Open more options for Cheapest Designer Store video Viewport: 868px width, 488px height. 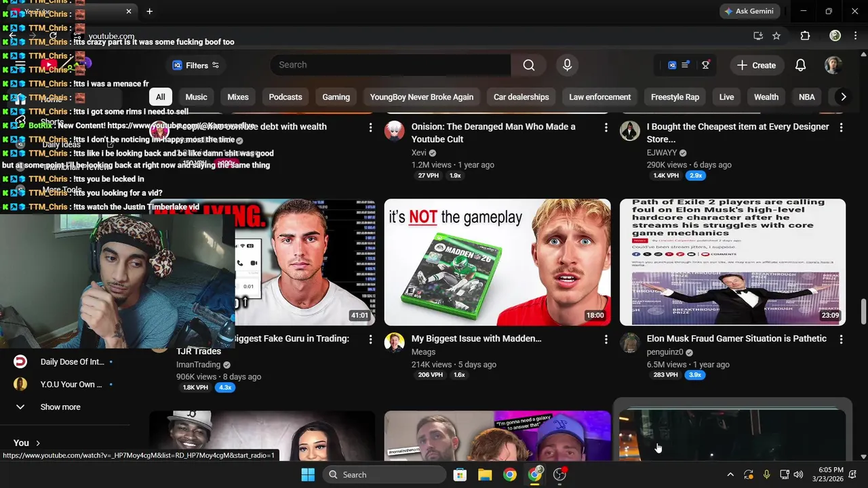point(841,127)
